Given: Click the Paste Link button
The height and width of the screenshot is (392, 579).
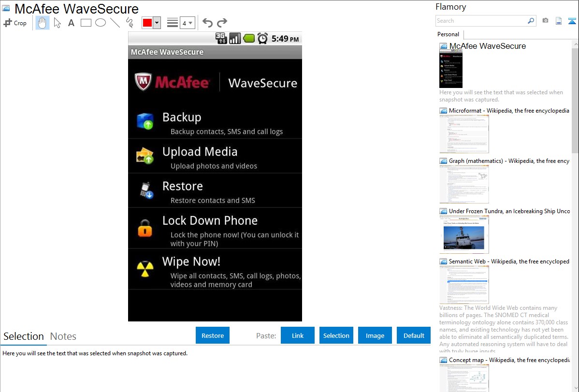Looking at the screenshot, I should pos(298,335).
